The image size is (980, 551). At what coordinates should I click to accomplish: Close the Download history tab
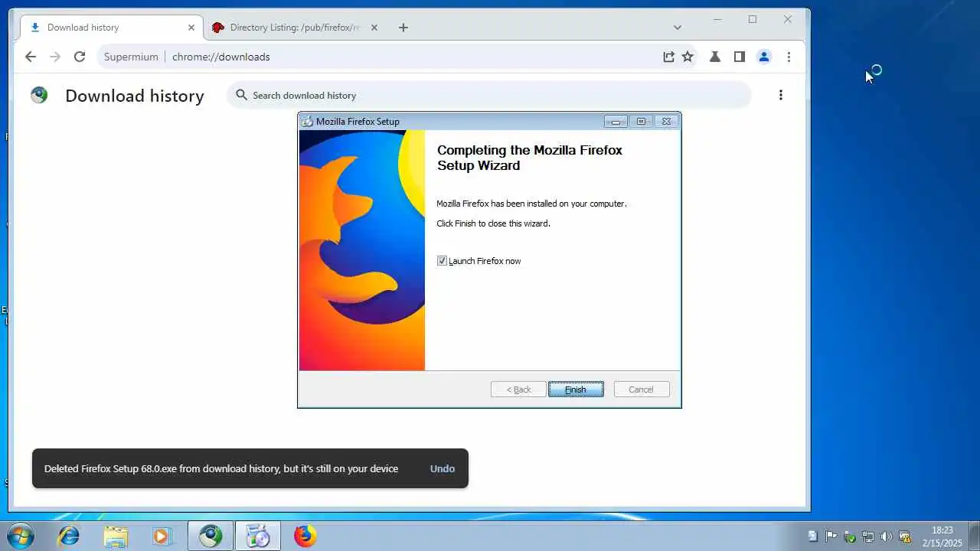[191, 28]
